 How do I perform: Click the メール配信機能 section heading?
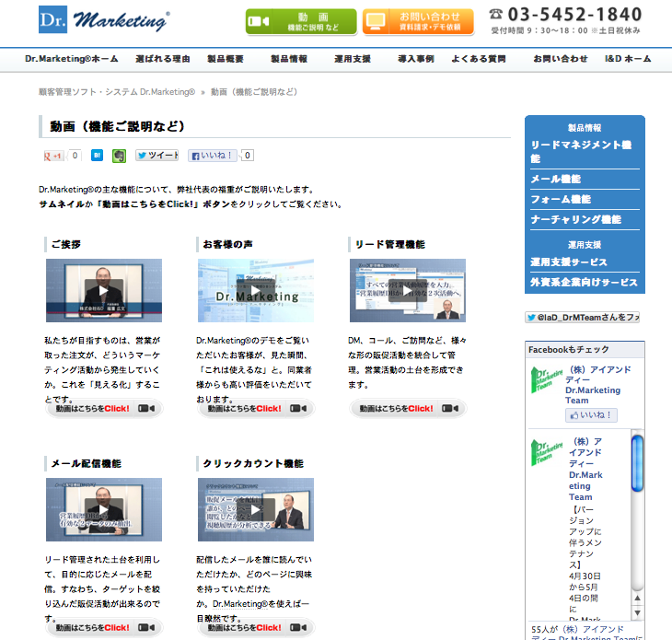pyautogui.click(x=87, y=463)
